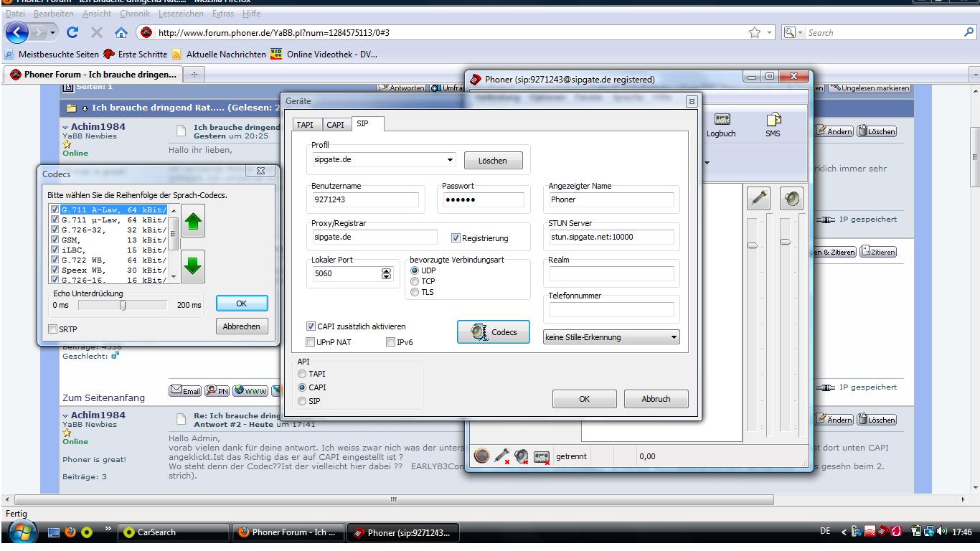This screenshot has width=980, height=551.
Task: Click the Echo Unterdrückung slider
Action: [x=123, y=305]
